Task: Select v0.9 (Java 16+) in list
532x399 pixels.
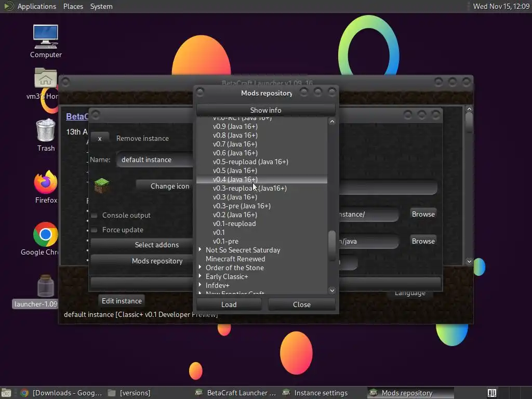Action: (x=235, y=126)
